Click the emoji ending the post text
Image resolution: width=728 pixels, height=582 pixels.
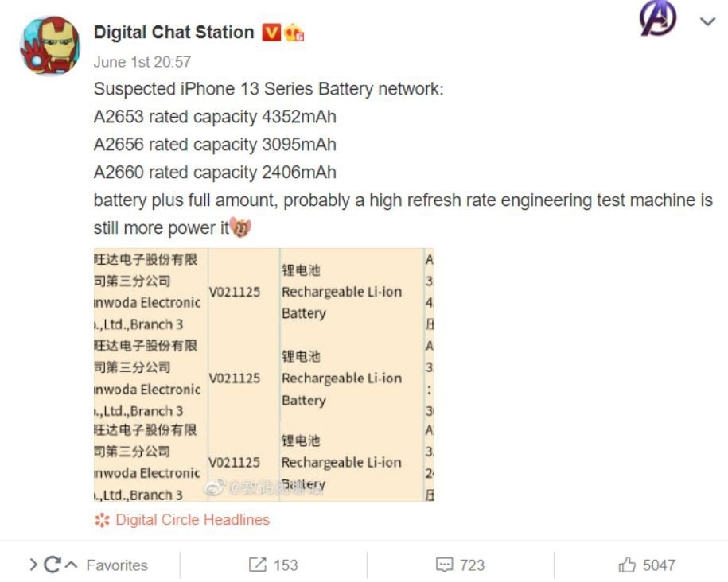pos(240,228)
